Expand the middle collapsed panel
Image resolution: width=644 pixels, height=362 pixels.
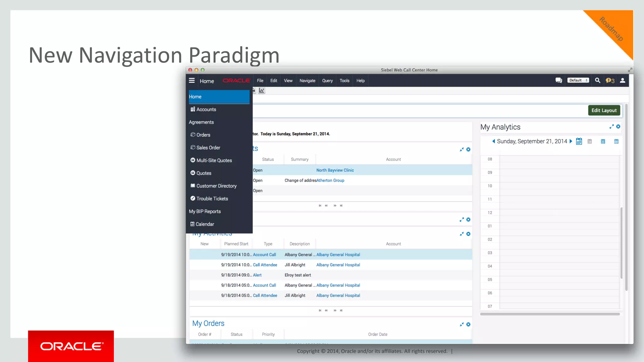462,220
